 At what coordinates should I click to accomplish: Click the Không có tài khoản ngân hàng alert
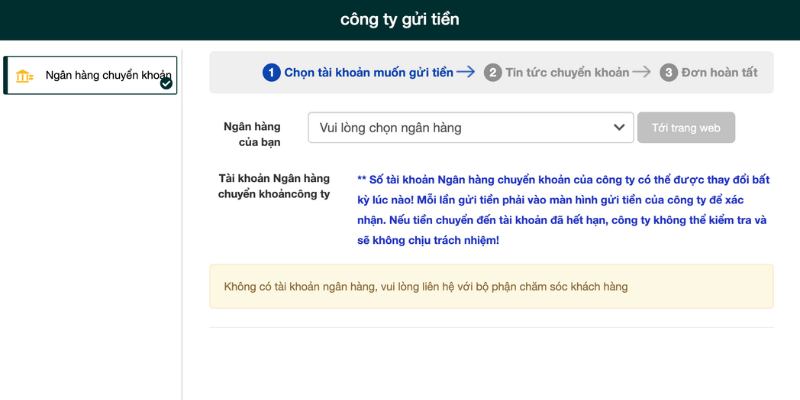tap(491, 286)
